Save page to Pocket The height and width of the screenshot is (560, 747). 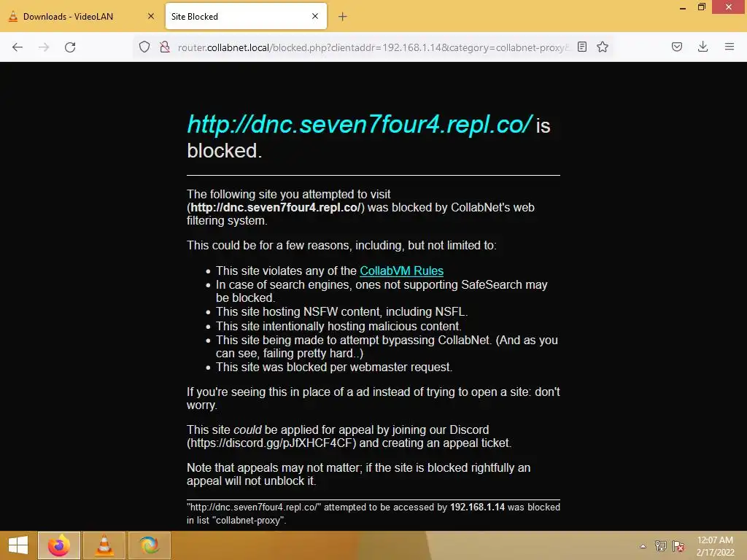(676, 47)
